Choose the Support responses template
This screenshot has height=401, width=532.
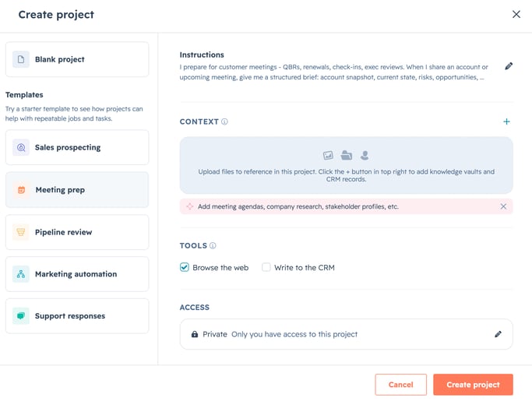coord(77,316)
